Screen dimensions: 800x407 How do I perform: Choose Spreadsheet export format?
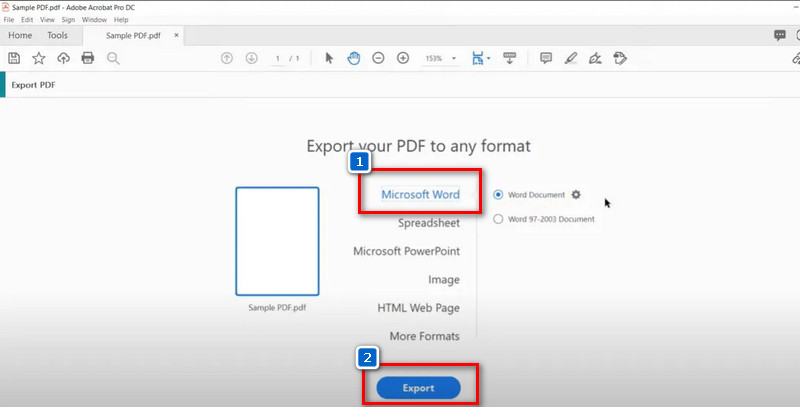point(429,223)
